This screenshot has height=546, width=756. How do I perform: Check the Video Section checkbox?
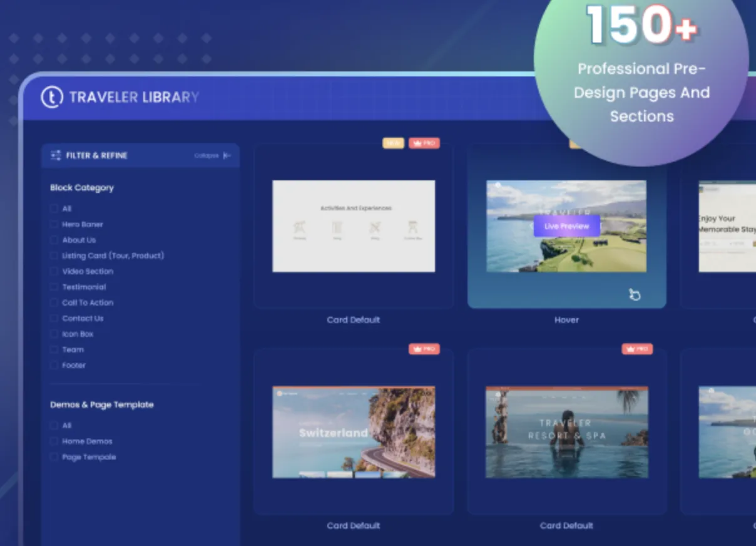coord(54,271)
